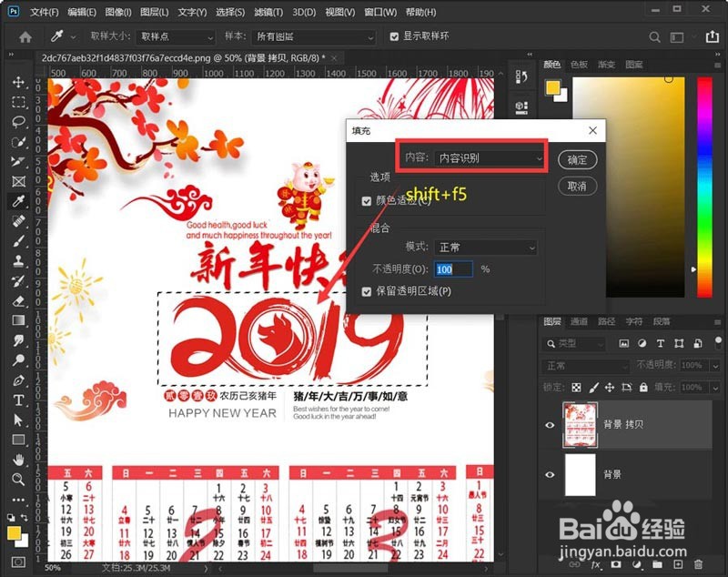The image size is (728, 577).
Task: Hide the 背景 layer
Action: tap(550, 474)
